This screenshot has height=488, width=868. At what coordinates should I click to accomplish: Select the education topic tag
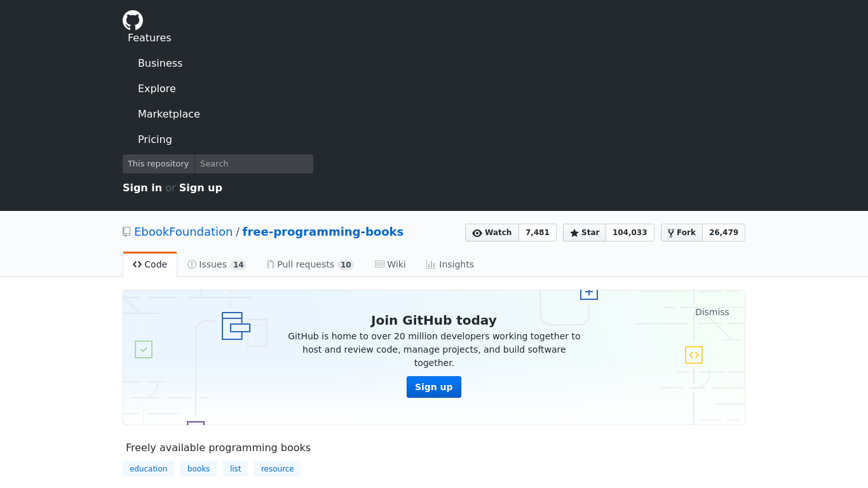point(148,469)
